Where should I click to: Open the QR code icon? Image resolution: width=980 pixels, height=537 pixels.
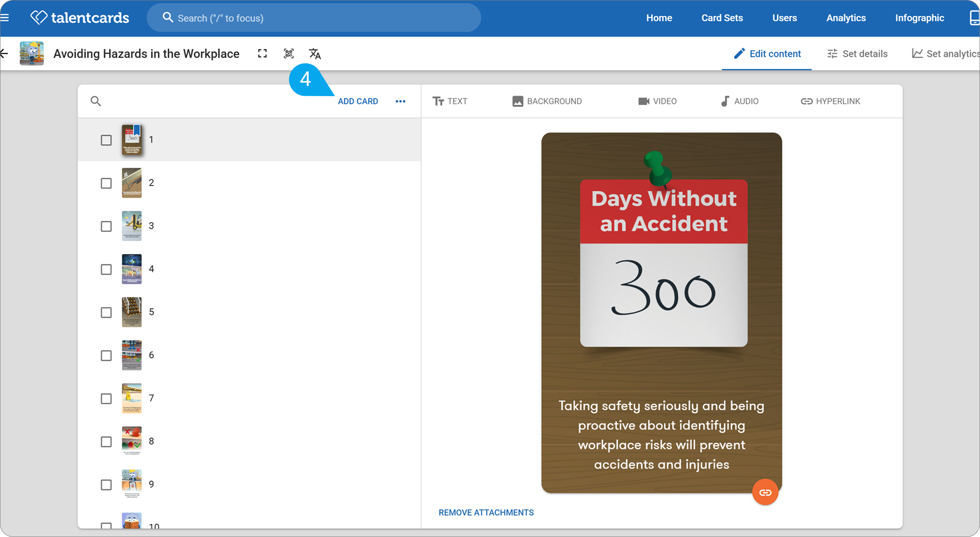[x=289, y=54]
